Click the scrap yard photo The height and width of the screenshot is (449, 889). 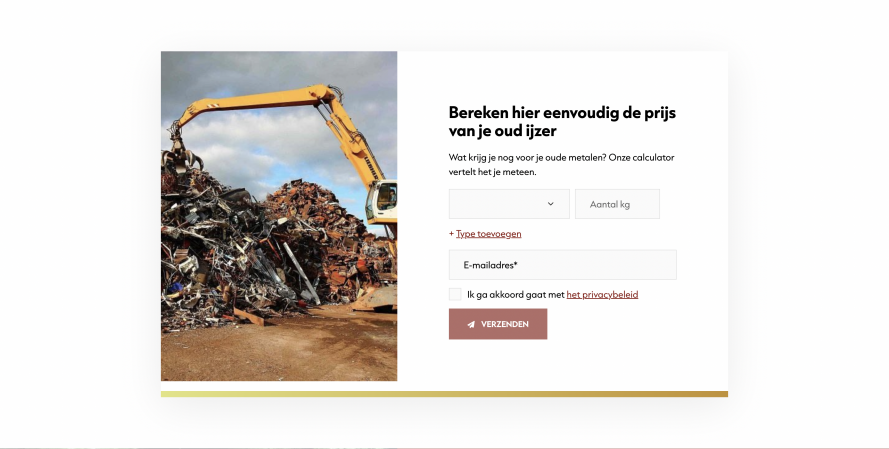[279, 216]
